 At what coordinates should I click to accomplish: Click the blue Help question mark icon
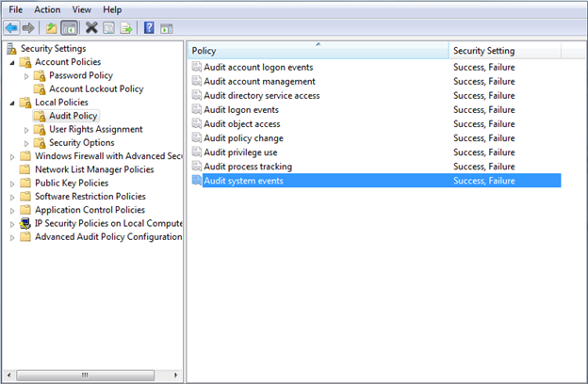click(x=149, y=28)
